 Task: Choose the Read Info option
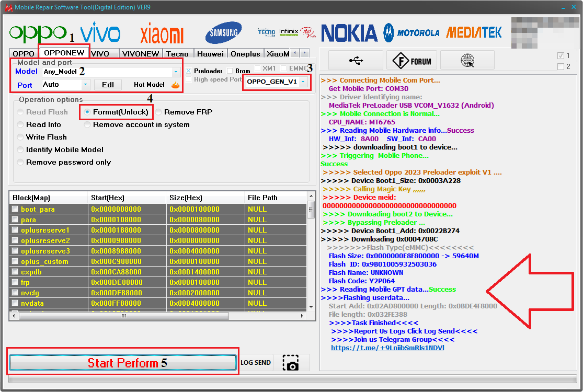point(20,124)
